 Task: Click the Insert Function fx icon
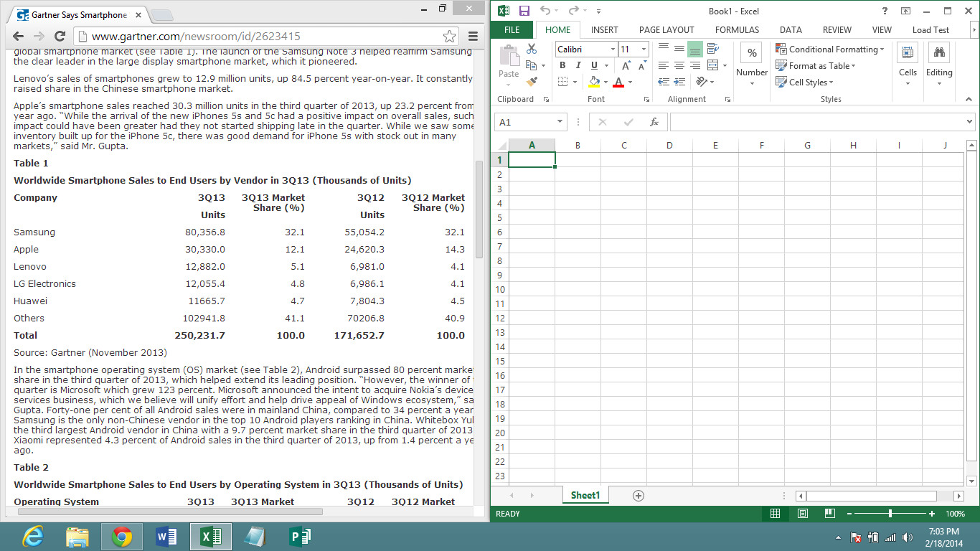(x=654, y=122)
